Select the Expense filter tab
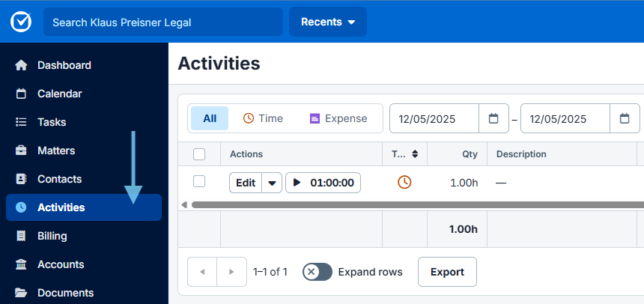Screen dimensions: 644x304 coord(338,118)
